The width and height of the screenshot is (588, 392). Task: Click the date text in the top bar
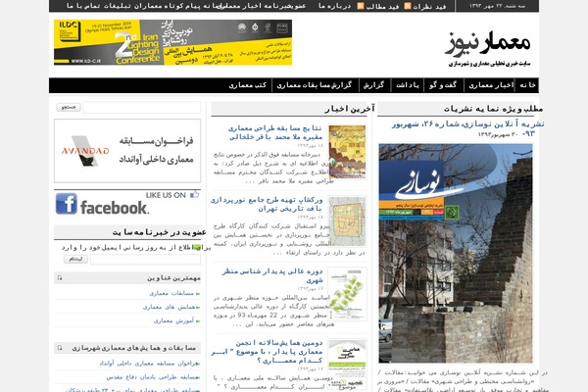(497, 6)
